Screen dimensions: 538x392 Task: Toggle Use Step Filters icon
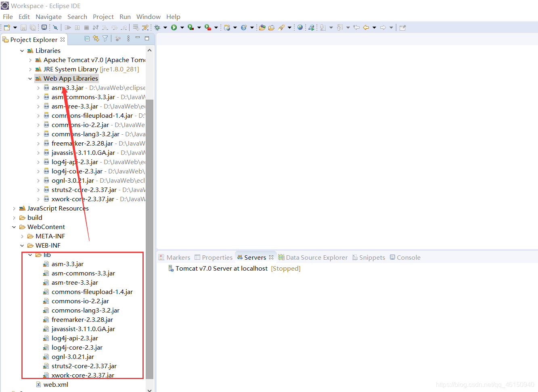pyautogui.click(x=145, y=27)
